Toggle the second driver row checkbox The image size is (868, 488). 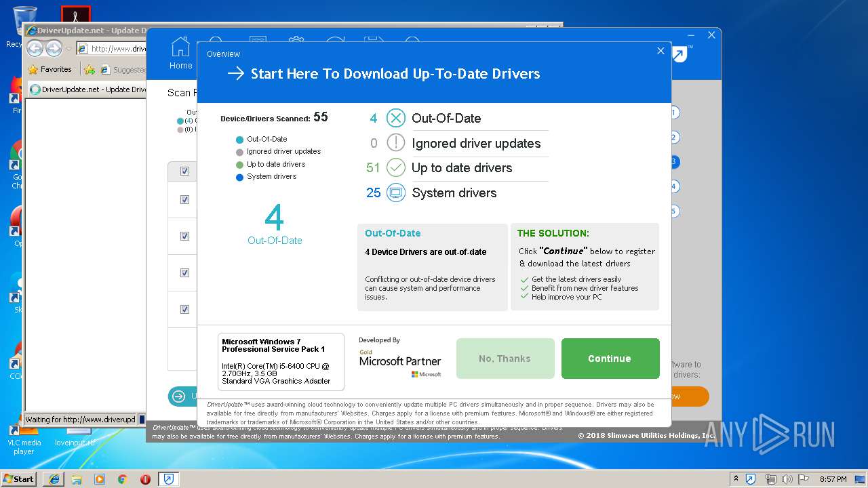point(184,236)
